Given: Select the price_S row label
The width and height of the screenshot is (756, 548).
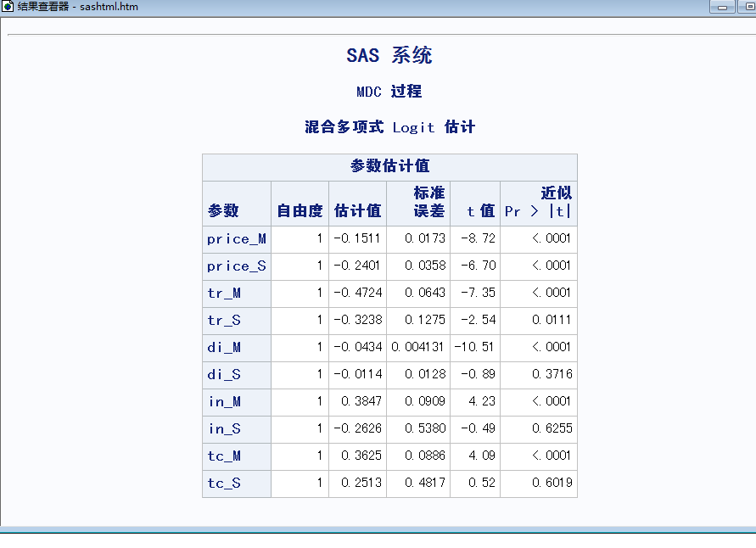Looking at the screenshot, I should point(236,266).
